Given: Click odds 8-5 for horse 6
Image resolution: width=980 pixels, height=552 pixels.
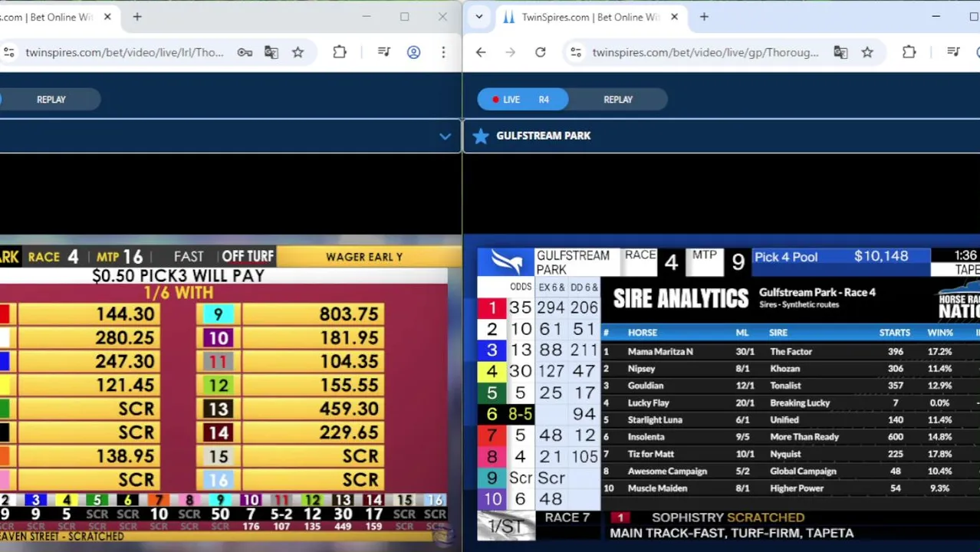Looking at the screenshot, I should [520, 415].
